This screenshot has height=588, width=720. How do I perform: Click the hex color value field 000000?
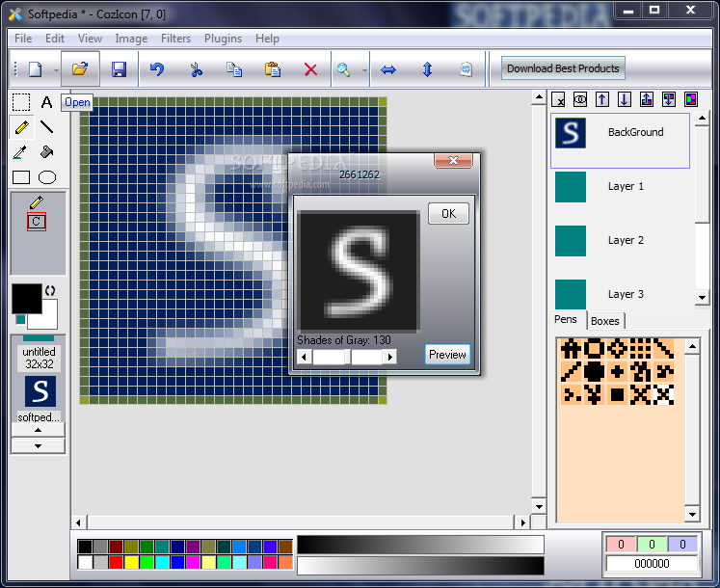pyautogui.click(x=652, y=564)
